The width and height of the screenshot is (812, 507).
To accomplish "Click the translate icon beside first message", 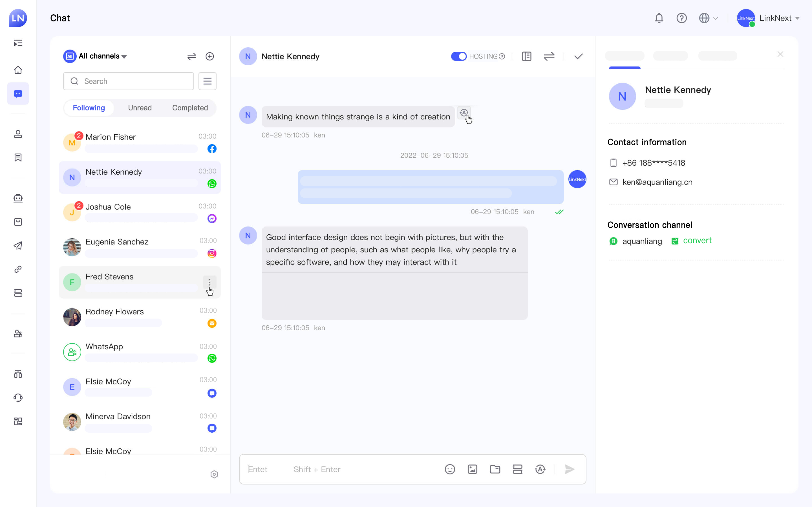I will pyautogui.click(x=464, y=113).
